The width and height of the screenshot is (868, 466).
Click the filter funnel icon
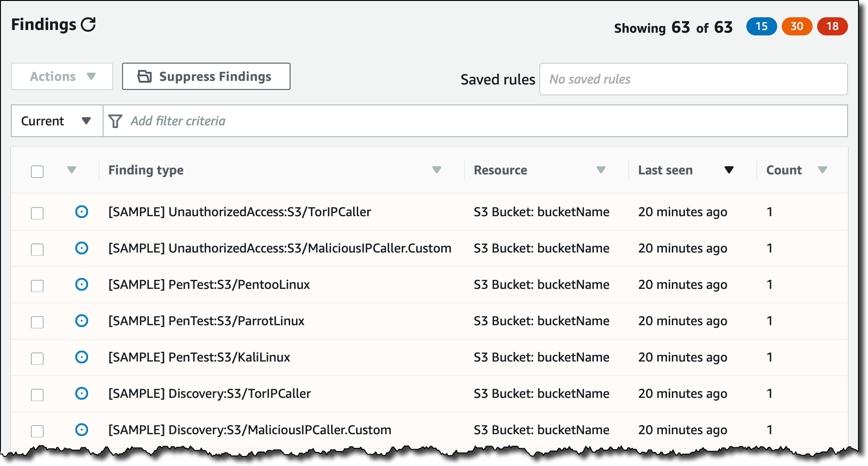point(115,121)
